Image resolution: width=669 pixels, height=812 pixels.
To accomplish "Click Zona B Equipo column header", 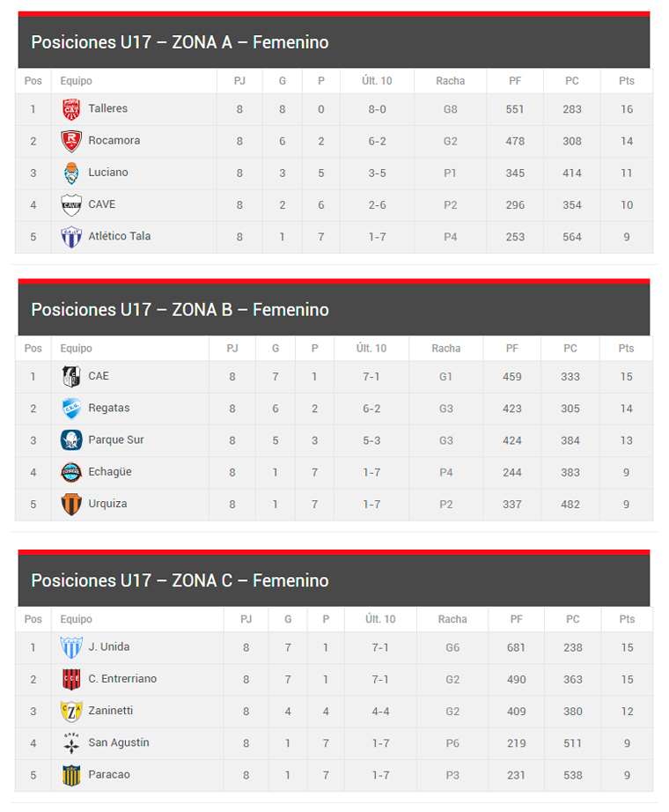I will [76, 349].
